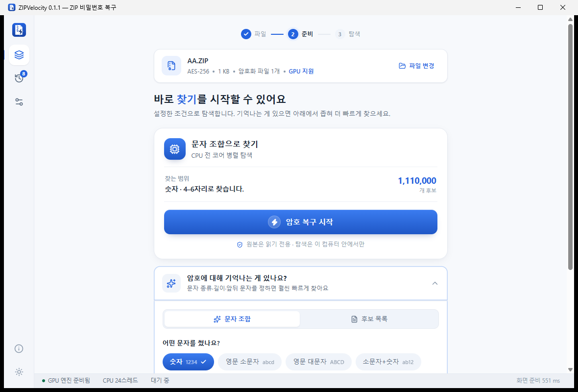Click step 3 탐색 indicator
The image size is (578, 392).
pyautogui.click(x=348, y=34)
